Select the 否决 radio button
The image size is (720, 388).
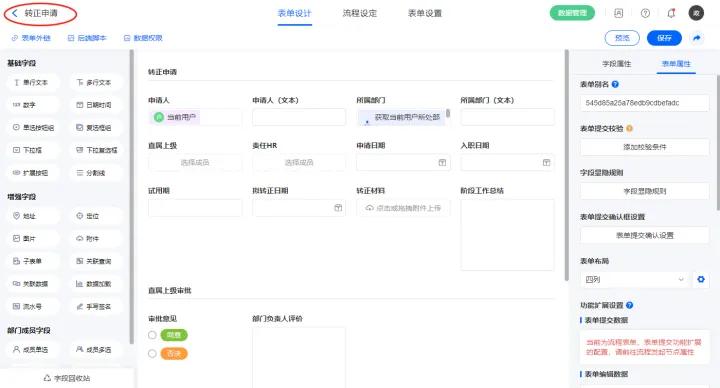(x=152, y=354)
